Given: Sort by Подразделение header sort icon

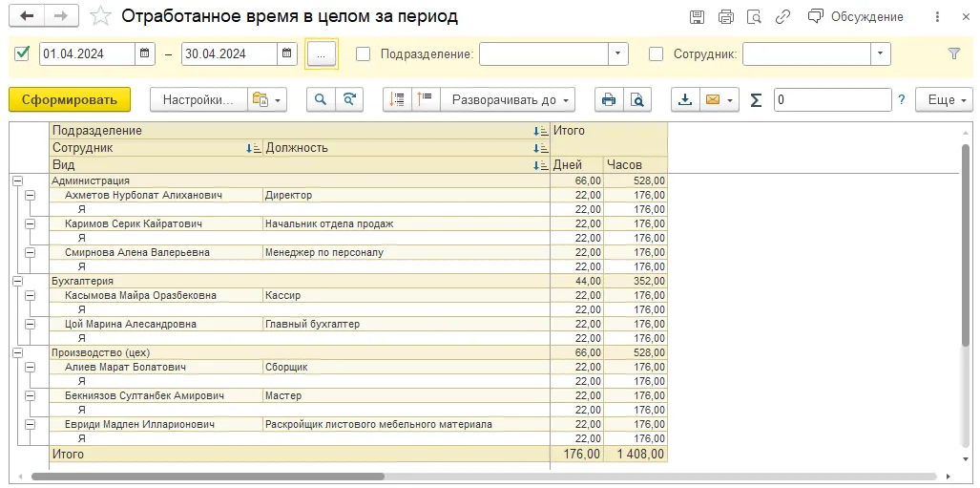Looking at the screenshot, I should 541,131.
